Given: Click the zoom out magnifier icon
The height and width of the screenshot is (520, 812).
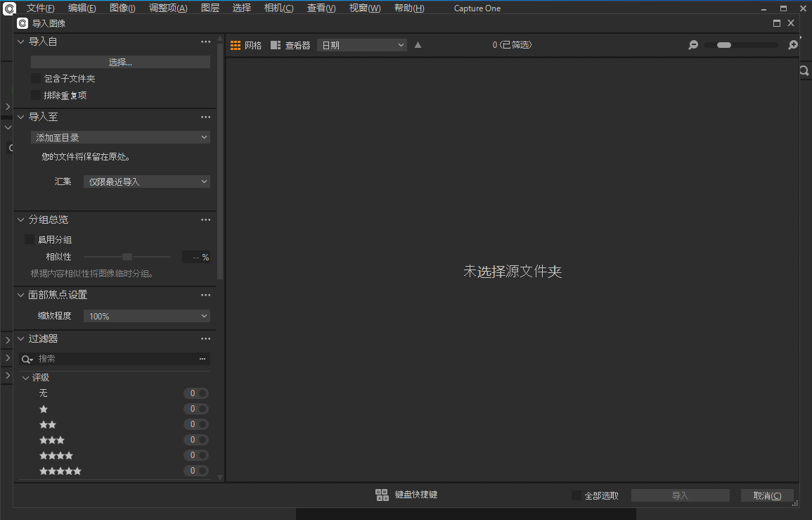Looking at the screenshot, I should (692, 44).
